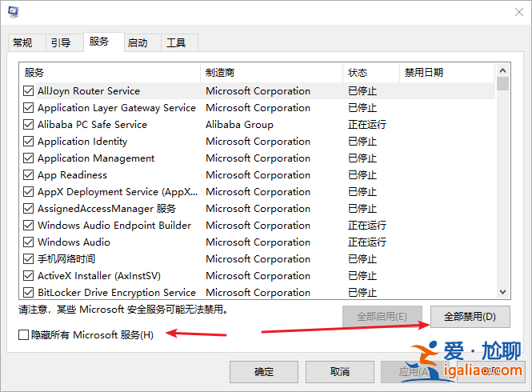Sort by the 服务 column header
The image size is (532, 392).
(110, 73)
